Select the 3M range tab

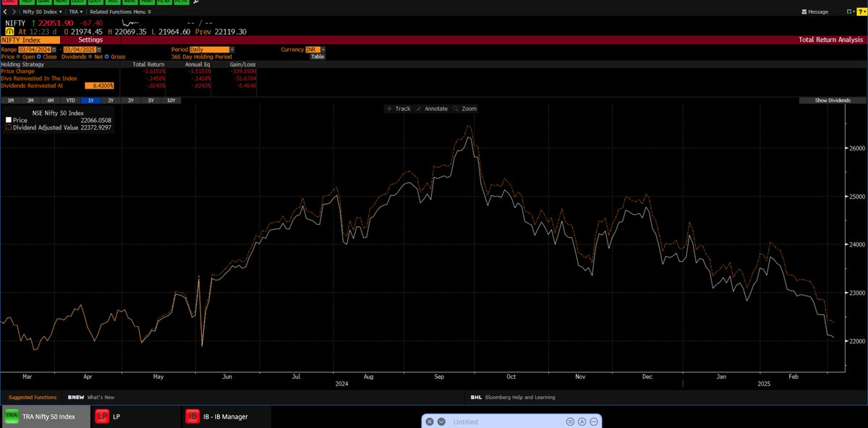(30, 100)
